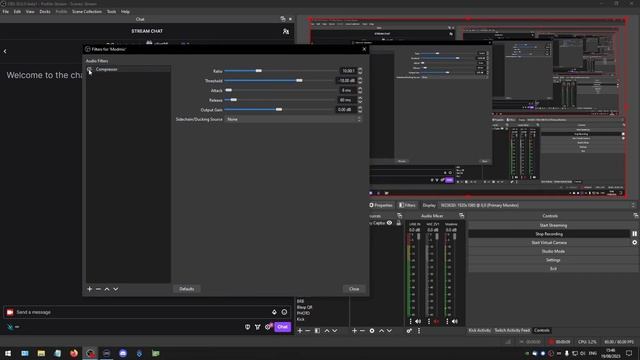This screenshot has height=360, width=640.
Task: Open Sidechain/Ducking Source dropdown
Action: [x=293, y=119]
